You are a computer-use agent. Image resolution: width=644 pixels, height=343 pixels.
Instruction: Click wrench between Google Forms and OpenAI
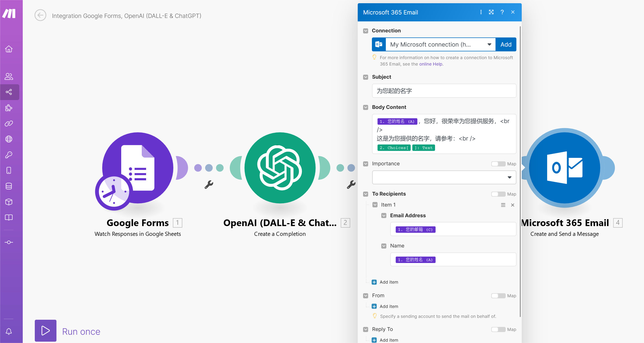[209, 185]
